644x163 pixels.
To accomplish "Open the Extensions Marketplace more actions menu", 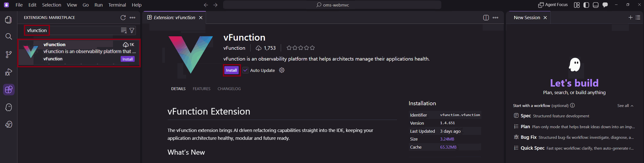I will [132, 18].
